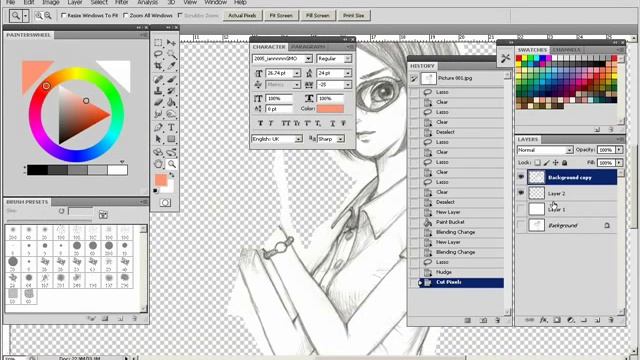The width and height of the screenshot is (640, 360).
Task: Select the Painterswheel panel tab
Action: [x=28, y=35]
